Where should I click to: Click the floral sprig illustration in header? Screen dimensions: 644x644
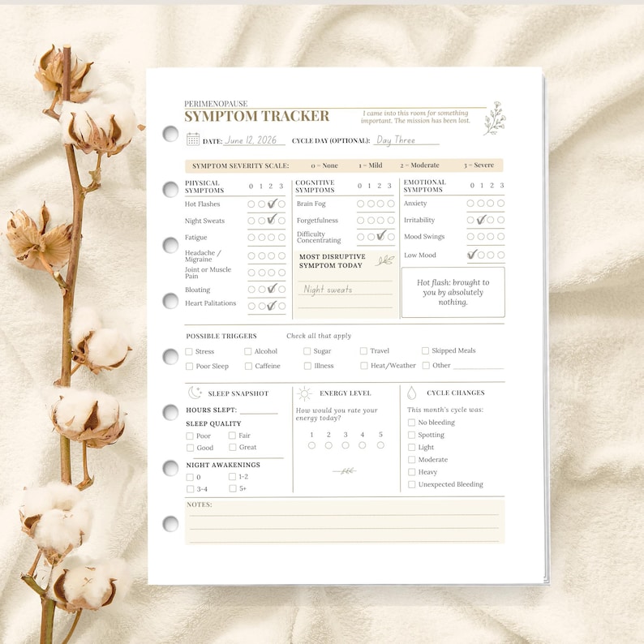point(495,118)
